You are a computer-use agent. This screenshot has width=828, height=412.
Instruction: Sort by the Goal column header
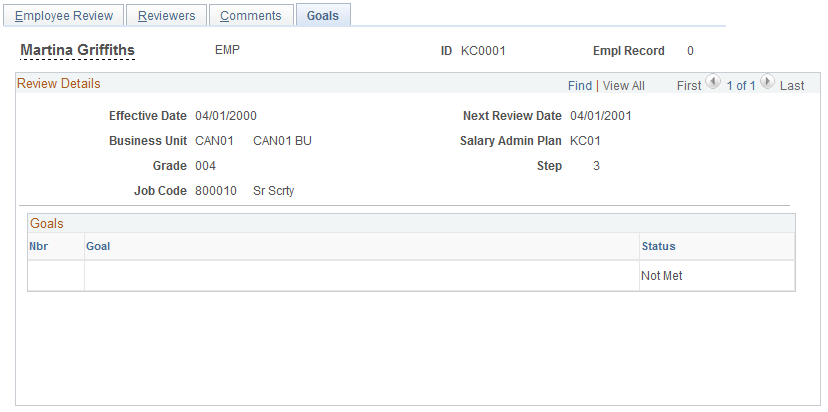pos(98,246)
